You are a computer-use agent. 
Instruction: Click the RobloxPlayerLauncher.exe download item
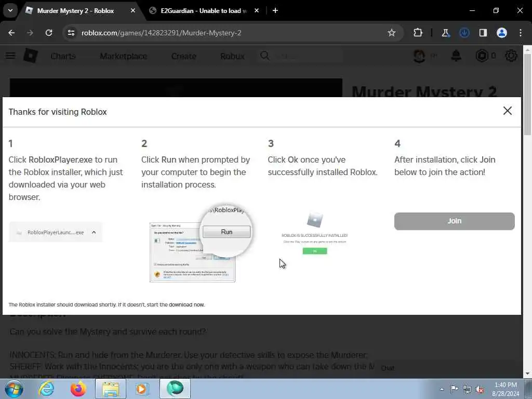point(56,232)
